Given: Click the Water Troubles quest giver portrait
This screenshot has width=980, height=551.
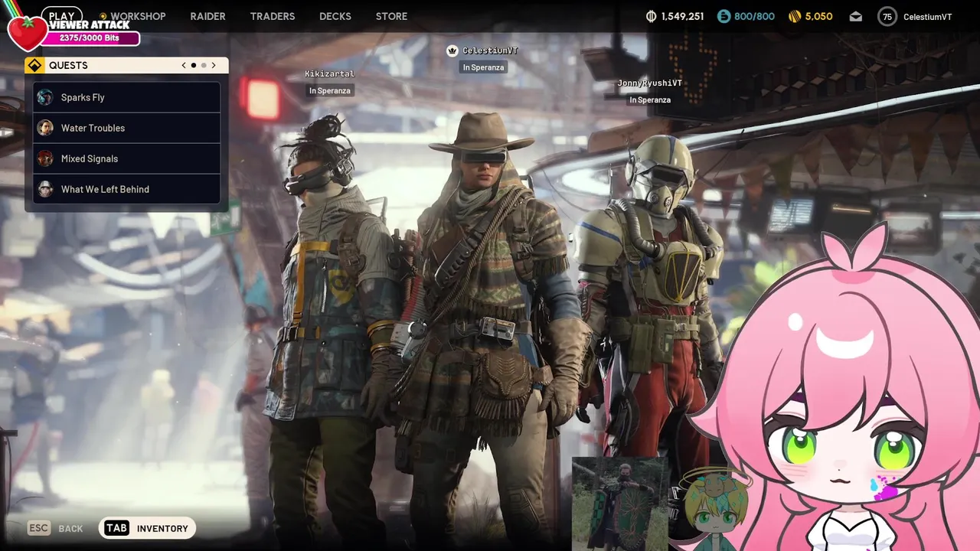Looking at the screenshot, I should [x=45, y=128].
